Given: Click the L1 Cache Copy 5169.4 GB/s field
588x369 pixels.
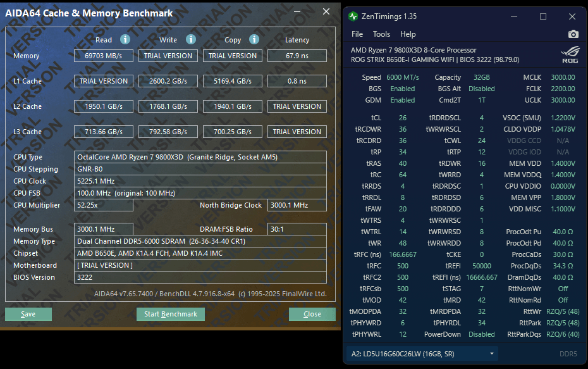Looking at the screenshot, I should tap(233, 81).
